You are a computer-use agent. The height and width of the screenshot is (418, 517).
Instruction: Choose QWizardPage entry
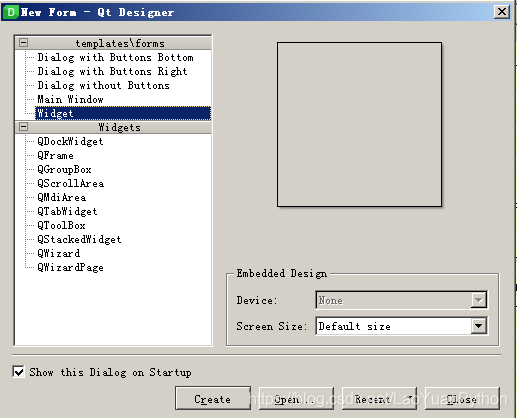(70, 267)
